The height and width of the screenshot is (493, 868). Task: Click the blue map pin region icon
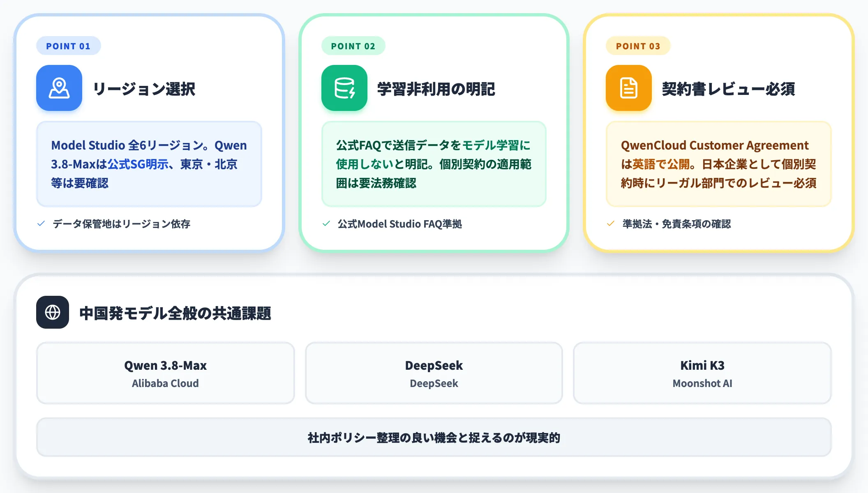[x=59, y=88]
